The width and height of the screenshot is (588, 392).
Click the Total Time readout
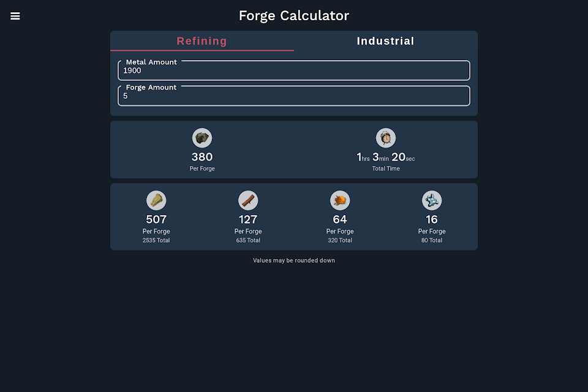pyautogui.click(x=386, y=157)
